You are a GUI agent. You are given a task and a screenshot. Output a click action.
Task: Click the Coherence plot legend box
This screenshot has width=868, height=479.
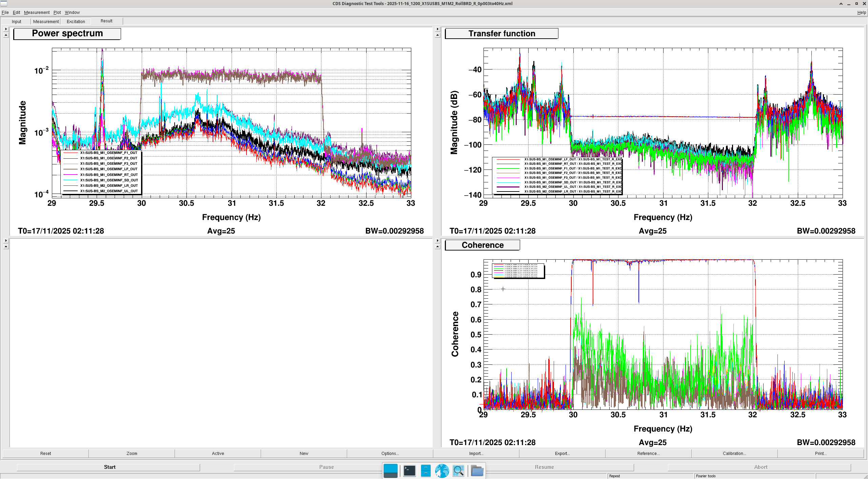tap(518, 271)
